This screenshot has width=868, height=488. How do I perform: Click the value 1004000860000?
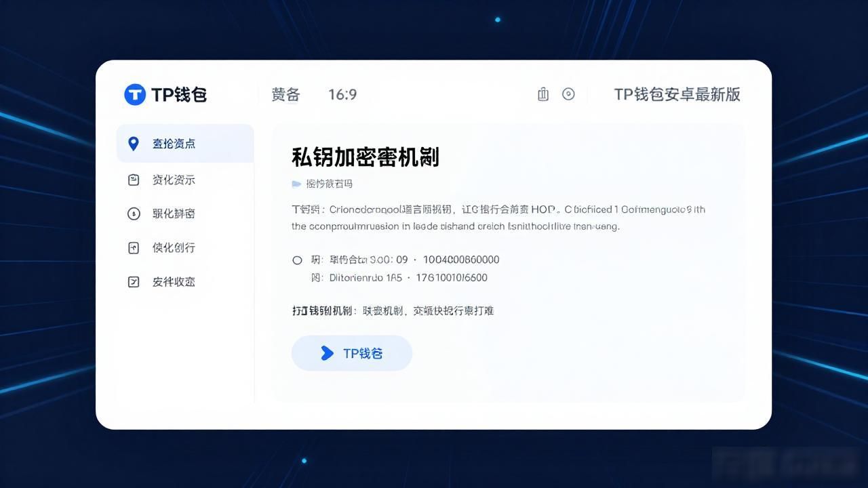pos(461,260)
